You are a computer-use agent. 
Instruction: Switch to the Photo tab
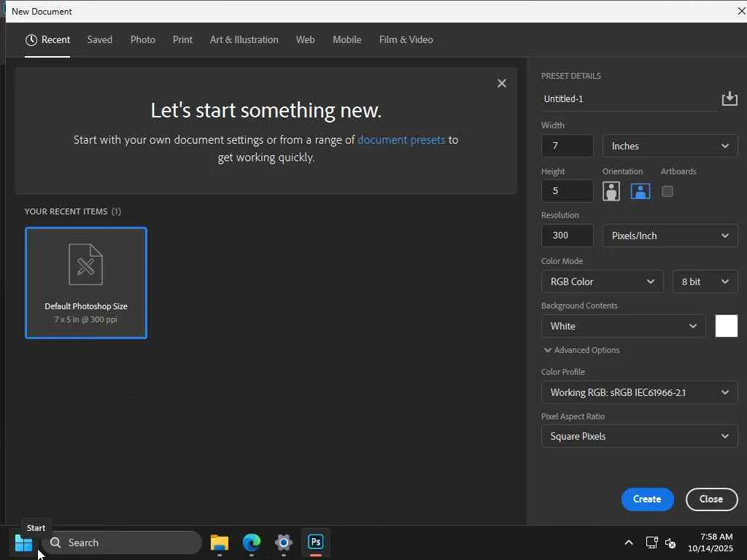tap(143, 39)
